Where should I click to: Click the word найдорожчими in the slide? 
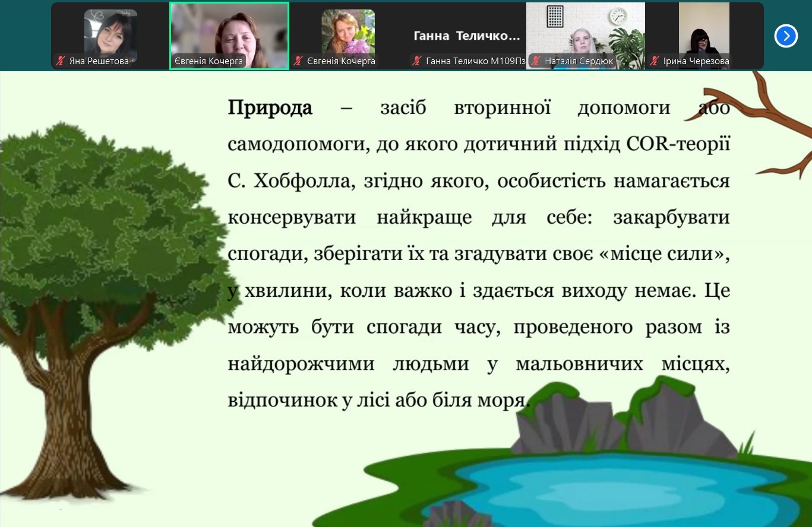coord(301,364)
